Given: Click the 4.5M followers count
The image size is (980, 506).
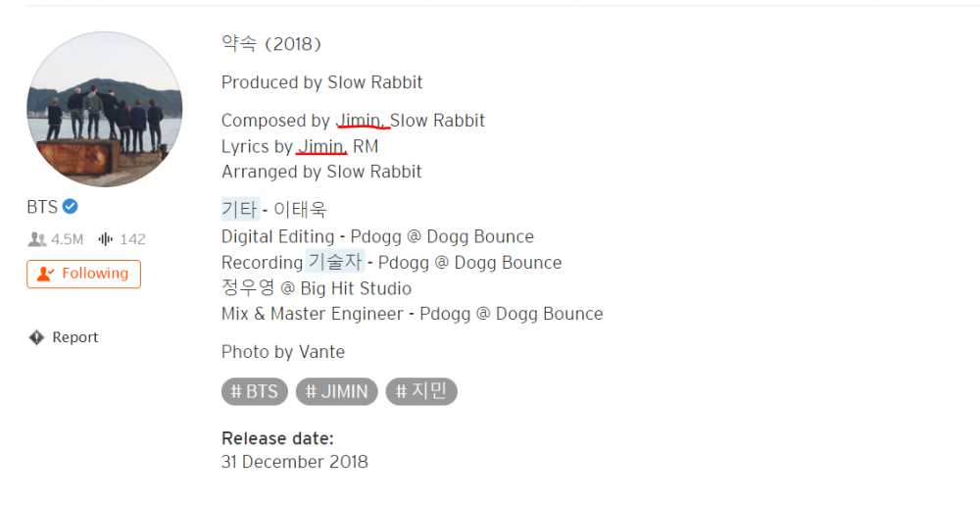Looking at the screenshot, I should tap(67, 239).
